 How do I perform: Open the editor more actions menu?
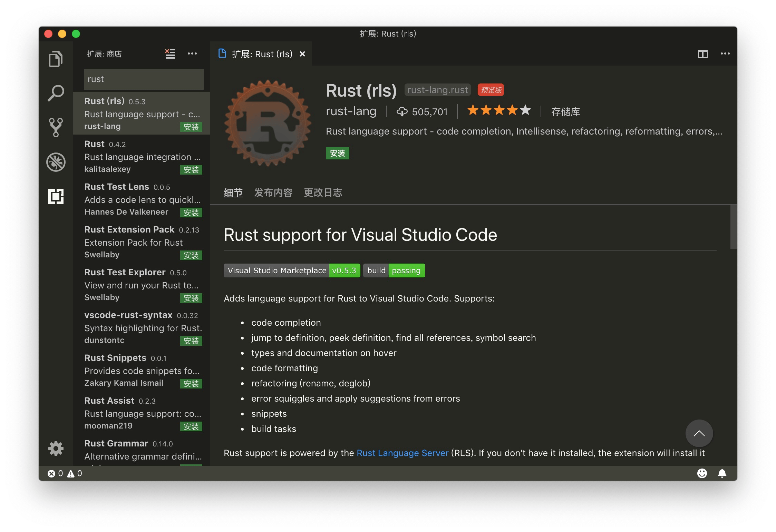(x=725, y=53)
